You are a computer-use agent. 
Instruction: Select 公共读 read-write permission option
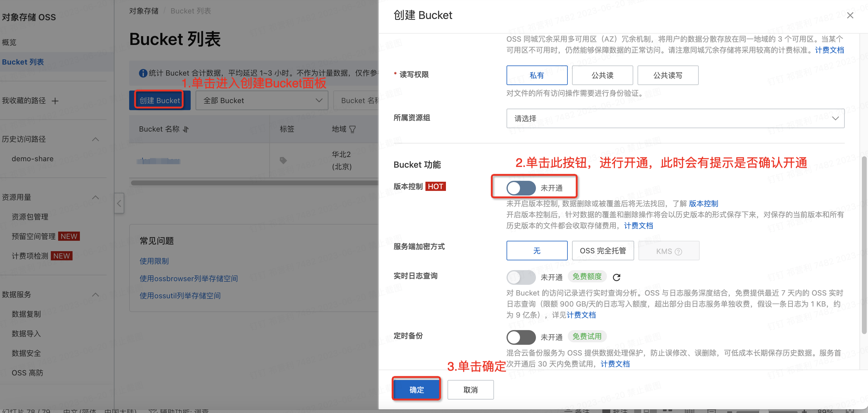tap(602, 75)
